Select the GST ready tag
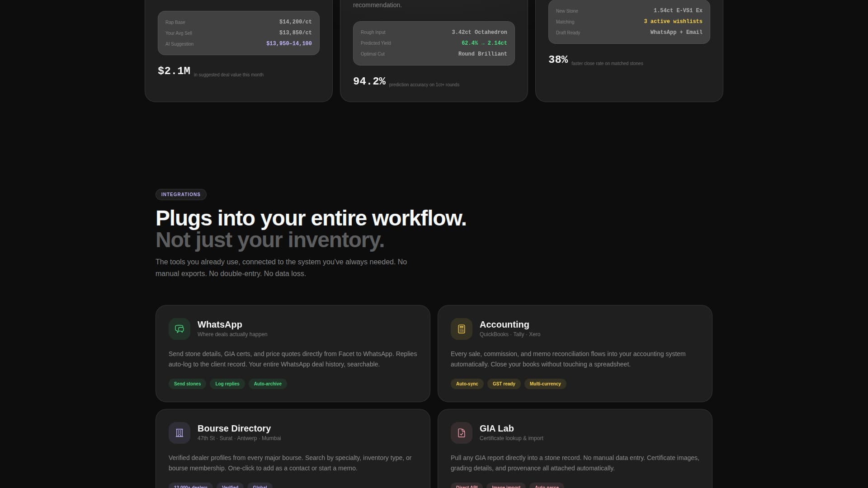 504,384
